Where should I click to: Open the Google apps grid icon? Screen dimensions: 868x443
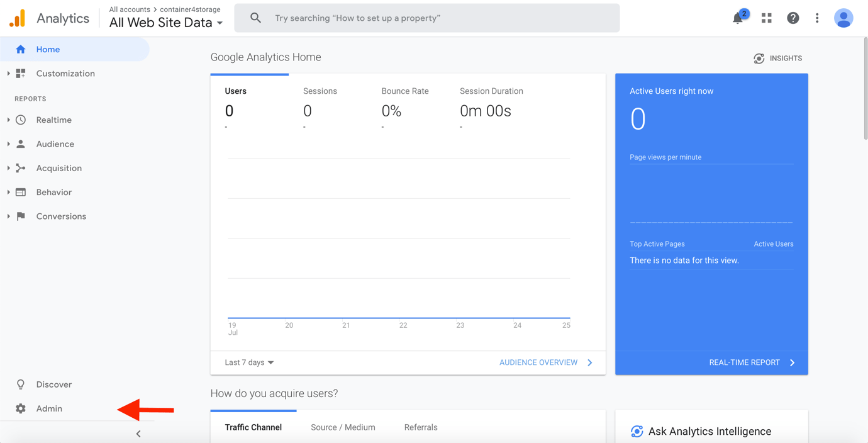pyautogui.click(x=766, y=18)
